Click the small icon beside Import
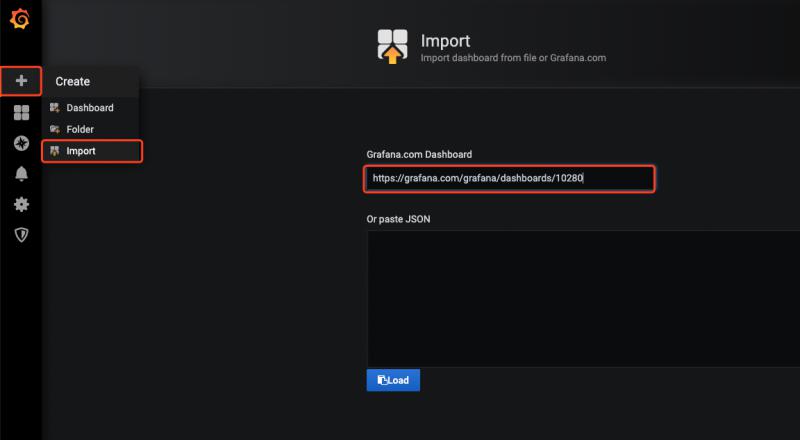800x440 pixels. point(55,151)
